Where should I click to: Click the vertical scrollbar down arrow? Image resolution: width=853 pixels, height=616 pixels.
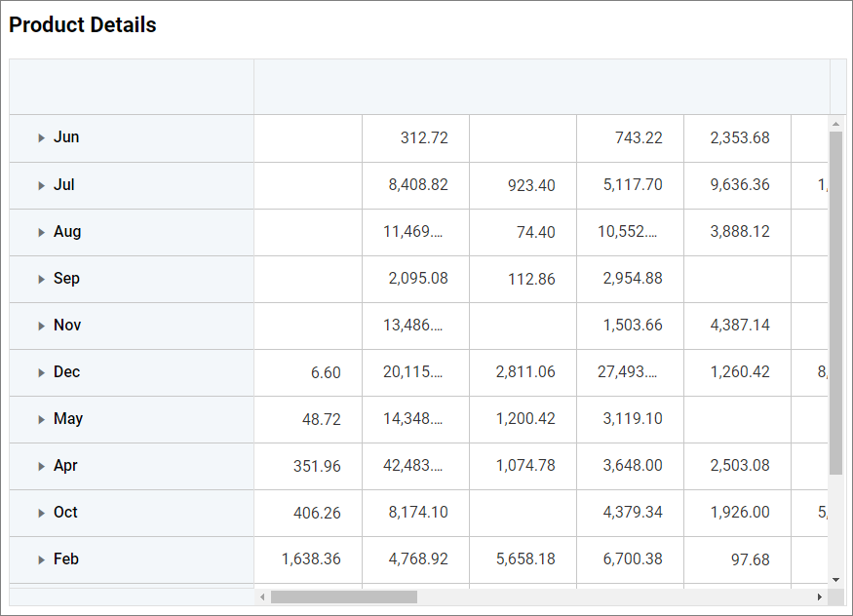(x=835, y=579)
